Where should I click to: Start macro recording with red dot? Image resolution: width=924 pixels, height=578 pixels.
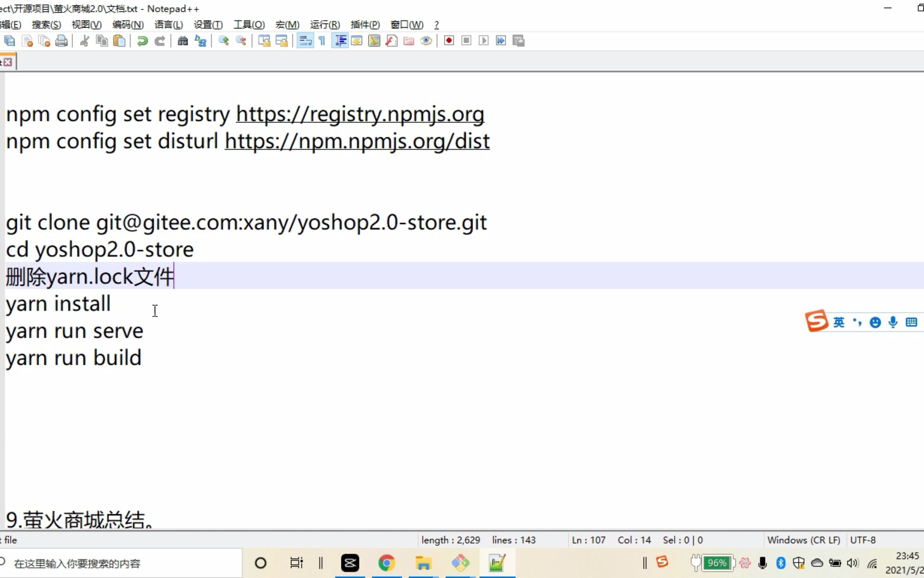[x=449, y=40]
